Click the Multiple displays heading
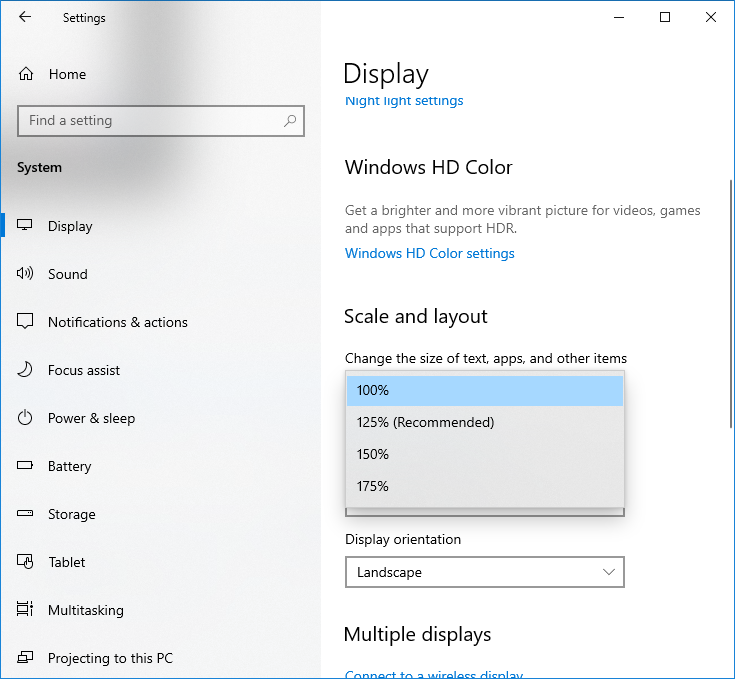The height and width of the screenshot is (679, 735). point(417,634)
